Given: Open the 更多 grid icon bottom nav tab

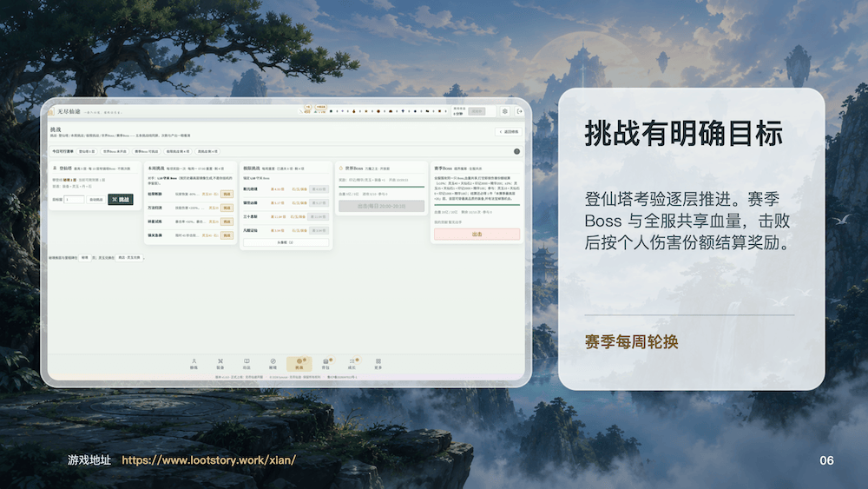Looking at the screenshot, I should point(378,364).
